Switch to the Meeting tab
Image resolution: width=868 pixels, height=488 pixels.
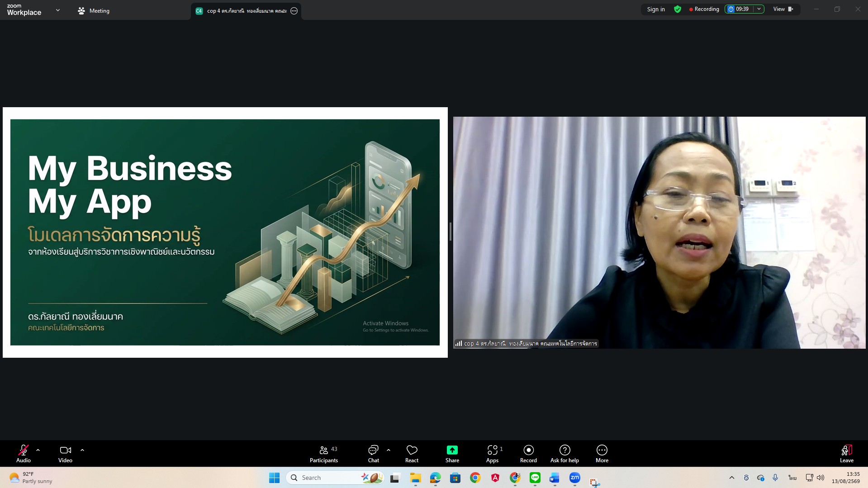[94, 10]
